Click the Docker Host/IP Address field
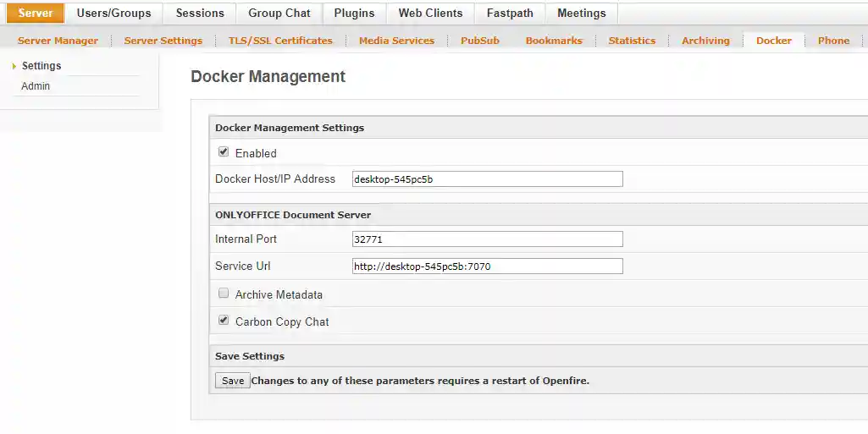 pyautogui.click(x=487, y=179)
